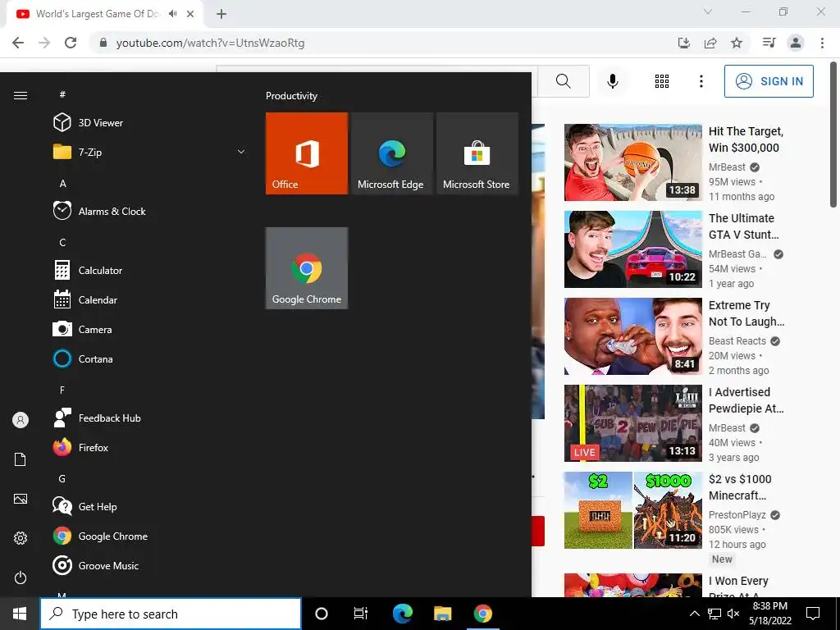
Task: Toggle muted volume icon in tray
Action: pyautogui.click(x=733, y=614)
